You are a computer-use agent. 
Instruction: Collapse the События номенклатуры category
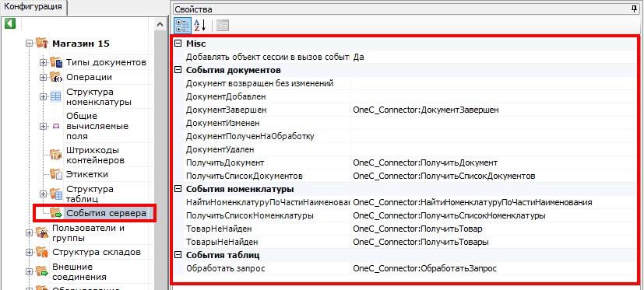coord(178,189)
